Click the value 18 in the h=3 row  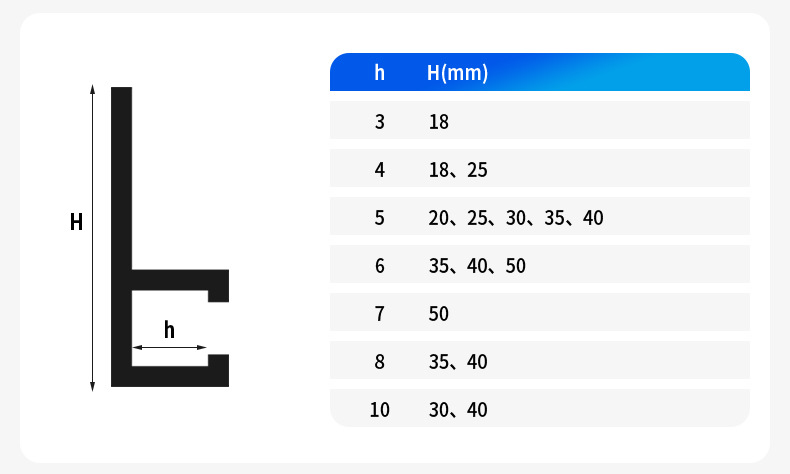[x=439, y=122]
